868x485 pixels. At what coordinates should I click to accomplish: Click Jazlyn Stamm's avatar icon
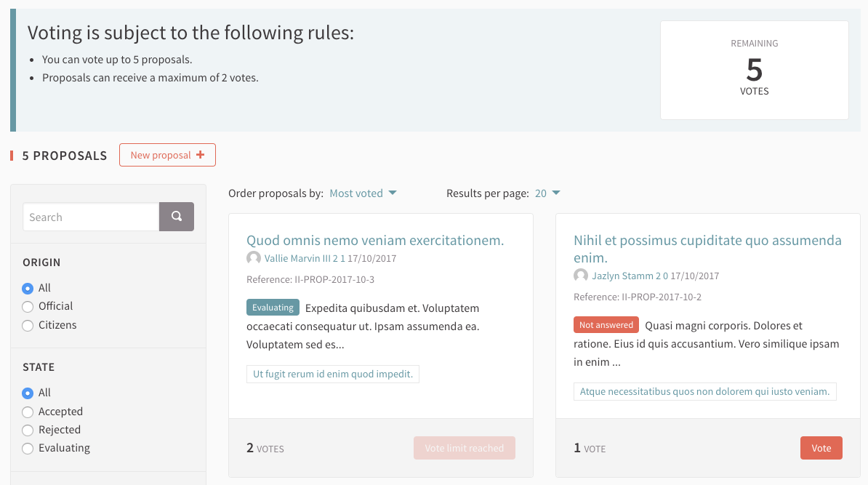[581, 276]
